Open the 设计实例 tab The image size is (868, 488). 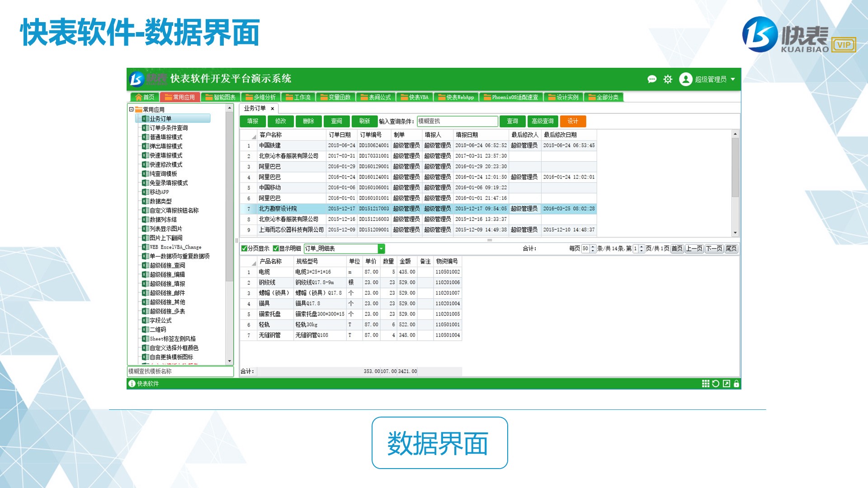563,97
